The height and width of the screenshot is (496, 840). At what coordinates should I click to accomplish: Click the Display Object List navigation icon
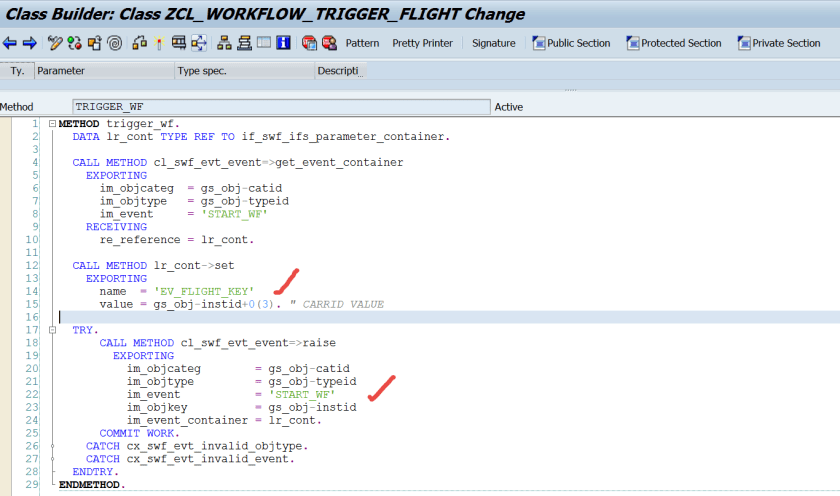pos(199,43)
